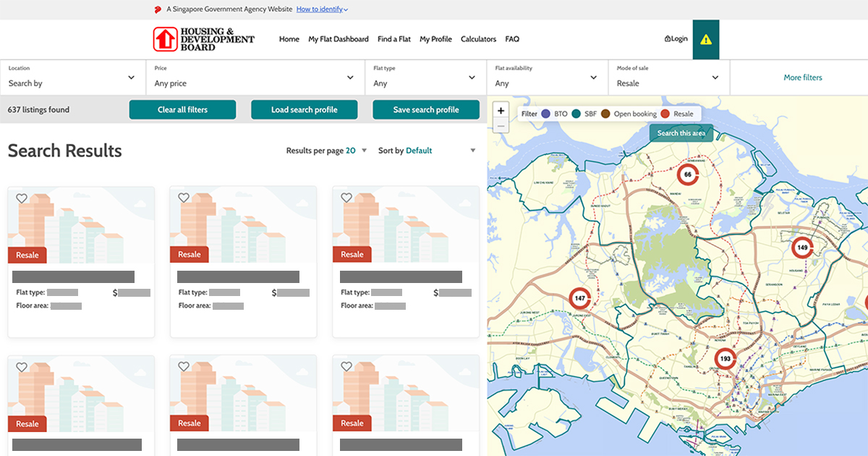Click the map cluster marker showing 193
The image size is (868, 456).
(724, 358)
